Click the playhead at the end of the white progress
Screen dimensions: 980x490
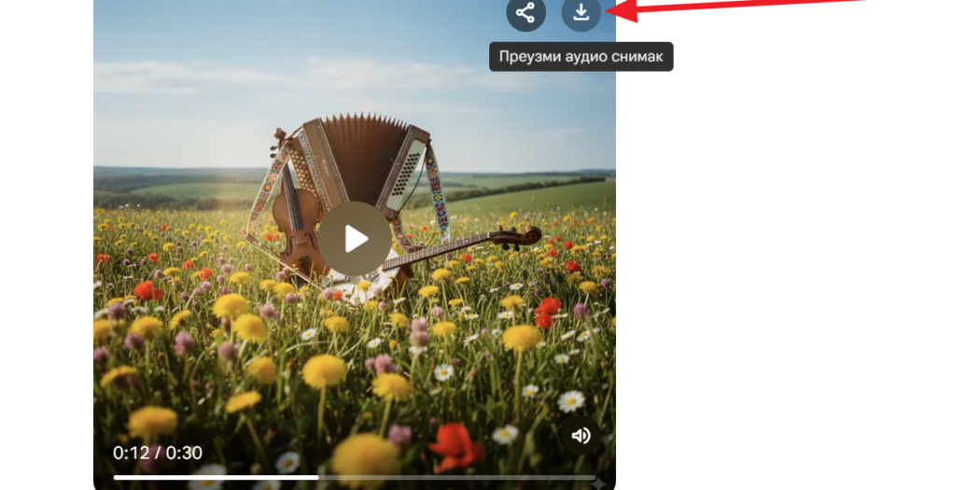click(318, 477)
